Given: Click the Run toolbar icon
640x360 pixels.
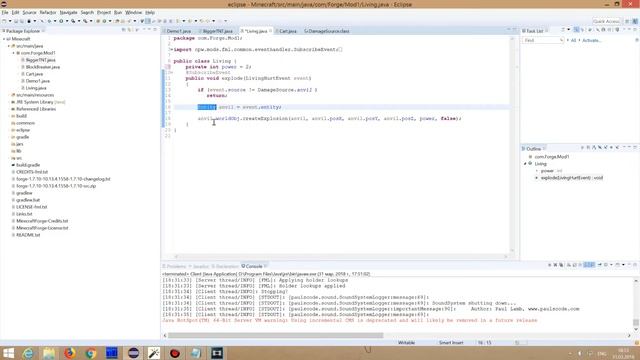Looking at the screenshot, I should pyautogui.click(x=61, y=21).
